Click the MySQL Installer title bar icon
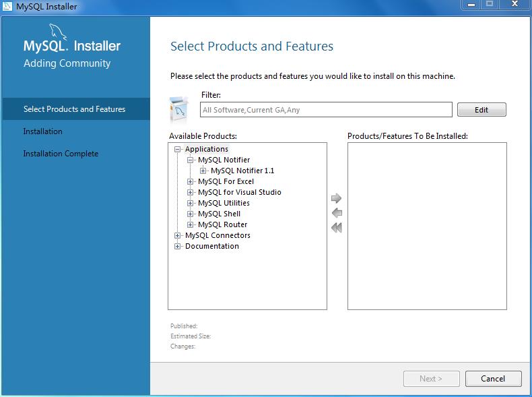The image size is (532, 397). (x=7, y=6)
